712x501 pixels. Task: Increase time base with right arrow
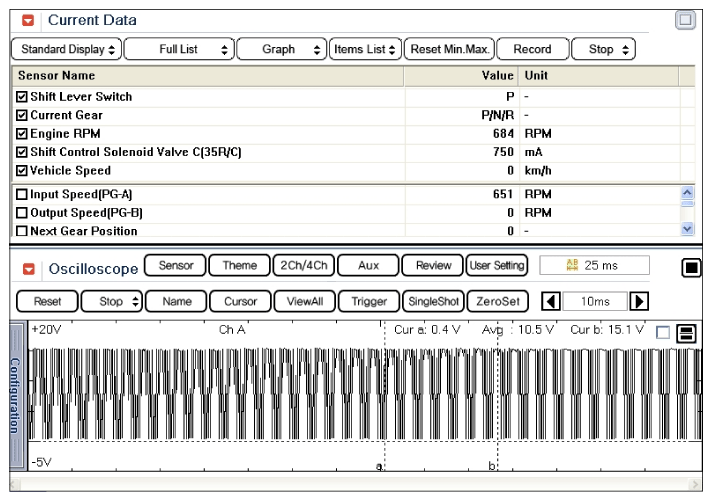638,301
